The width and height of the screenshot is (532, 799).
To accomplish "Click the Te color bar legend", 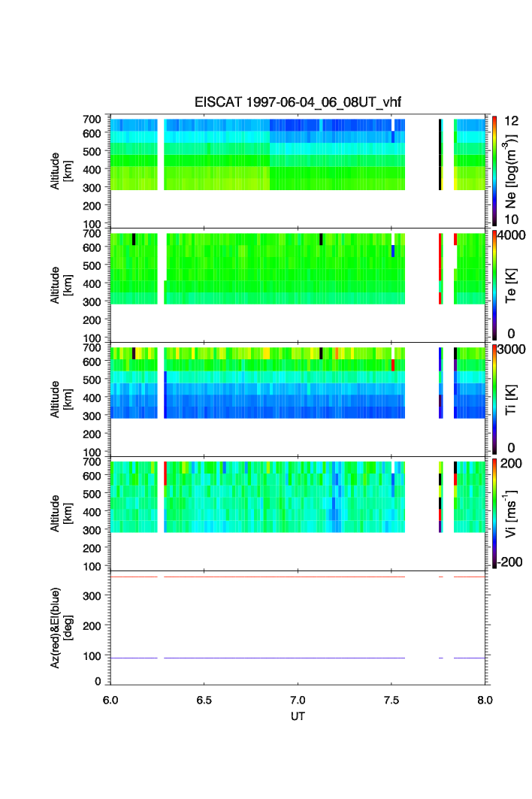I will [x=494, y=285].
